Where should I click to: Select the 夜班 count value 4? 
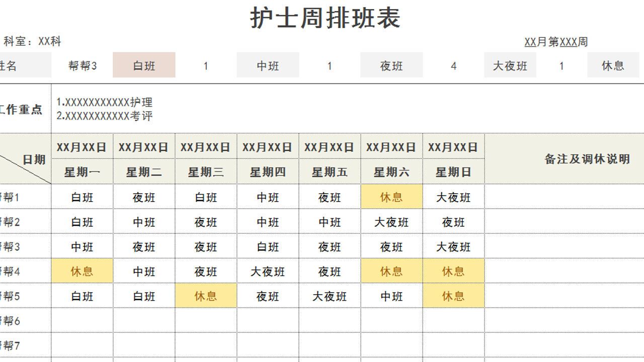coord(453,65)
